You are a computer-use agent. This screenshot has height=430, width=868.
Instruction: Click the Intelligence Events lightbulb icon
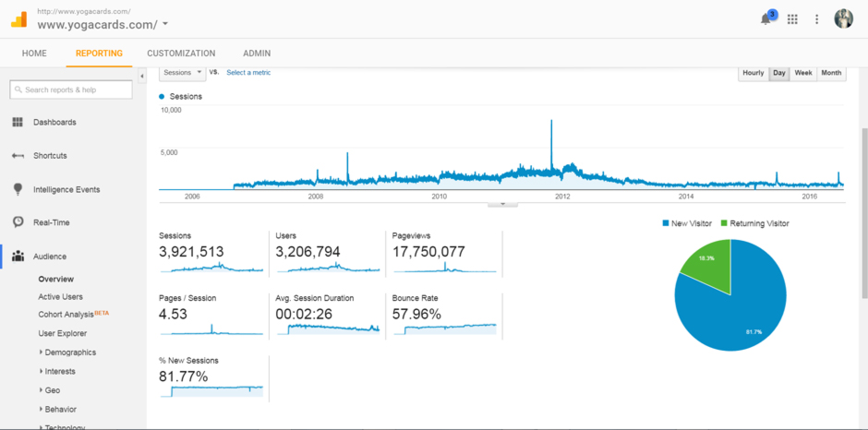(18, 189)
